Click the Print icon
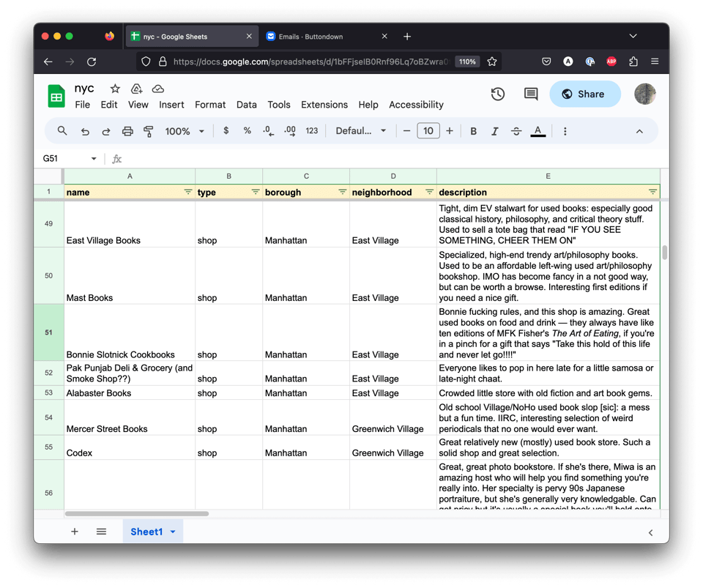The image size is (703, 588). [x=127, y=130]
